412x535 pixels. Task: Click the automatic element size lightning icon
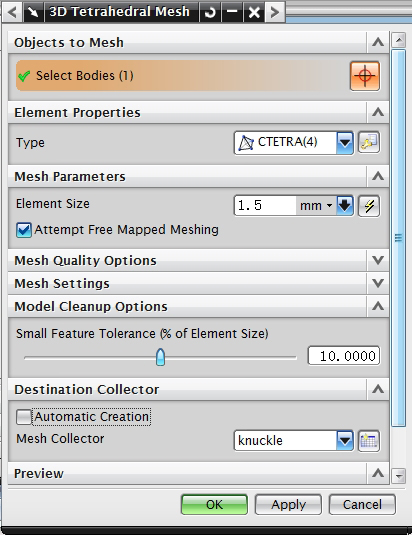(369, 206)
